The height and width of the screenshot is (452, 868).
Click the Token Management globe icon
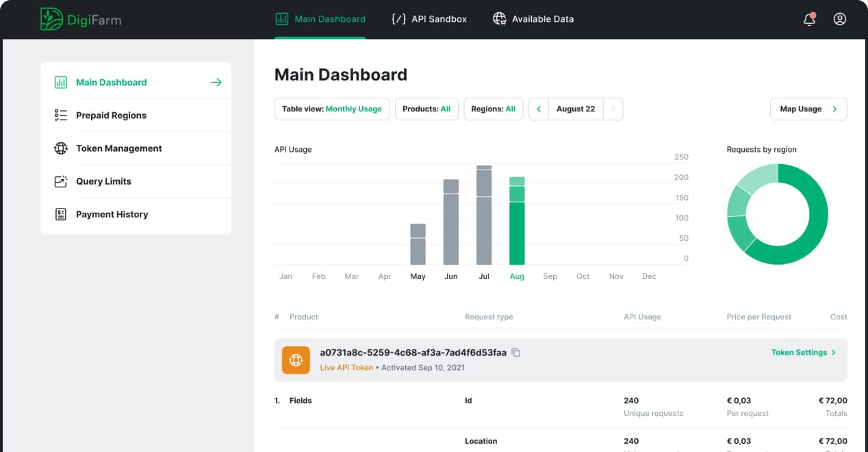(x=61, y=148)
